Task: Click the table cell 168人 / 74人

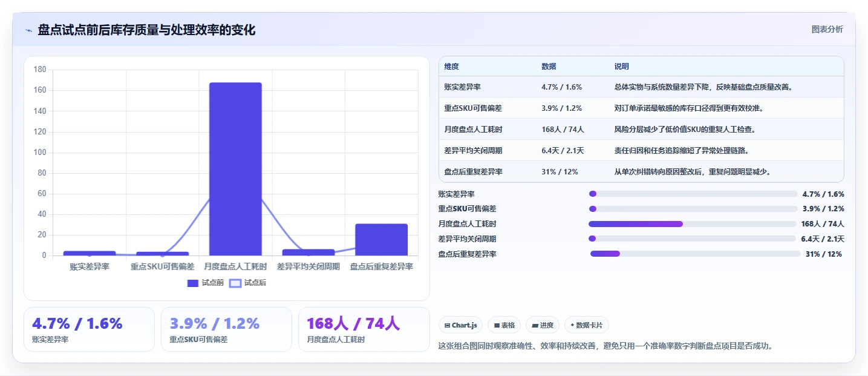Action: tap(563, 130)
